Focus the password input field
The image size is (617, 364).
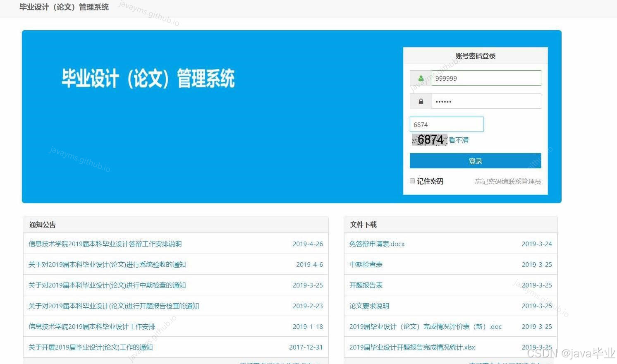486,101
